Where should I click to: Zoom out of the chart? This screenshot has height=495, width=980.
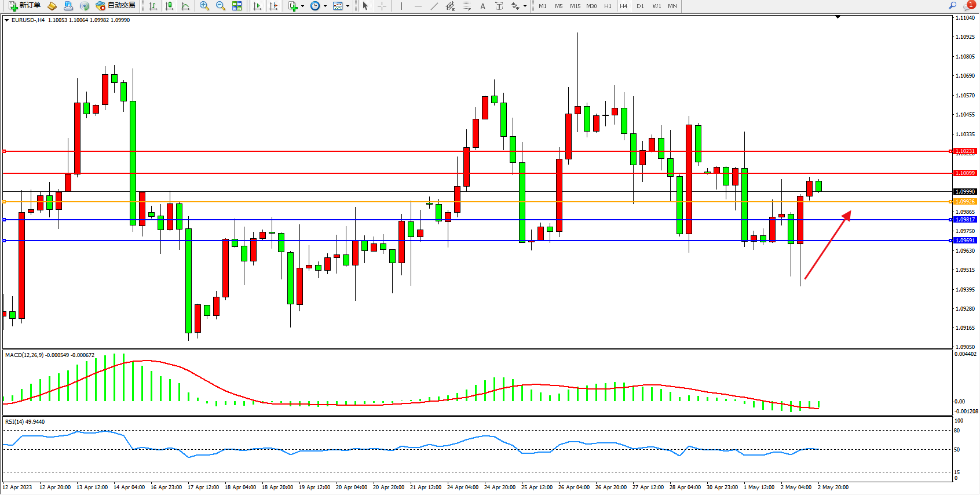[221, 6]
